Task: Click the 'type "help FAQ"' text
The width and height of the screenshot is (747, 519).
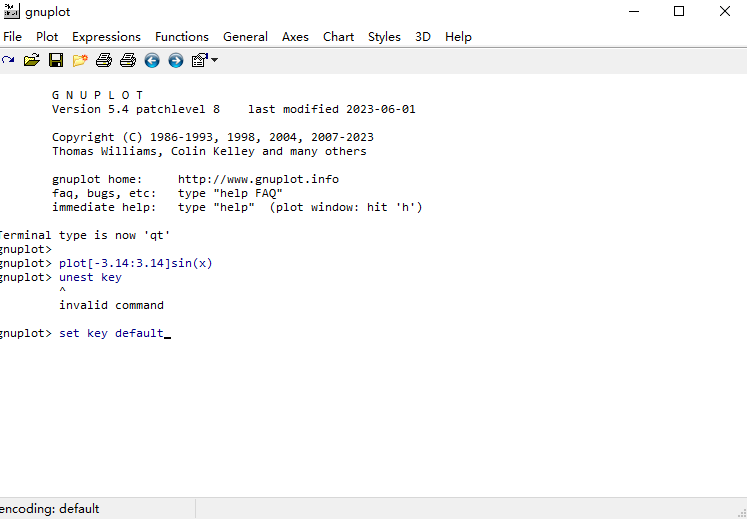Action: point(231,193)
